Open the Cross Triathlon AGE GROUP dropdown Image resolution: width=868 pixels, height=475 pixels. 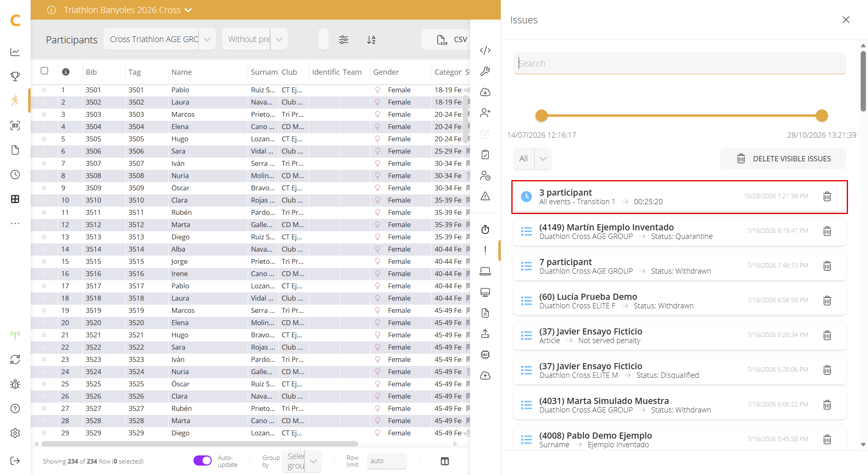coord(160,39)
